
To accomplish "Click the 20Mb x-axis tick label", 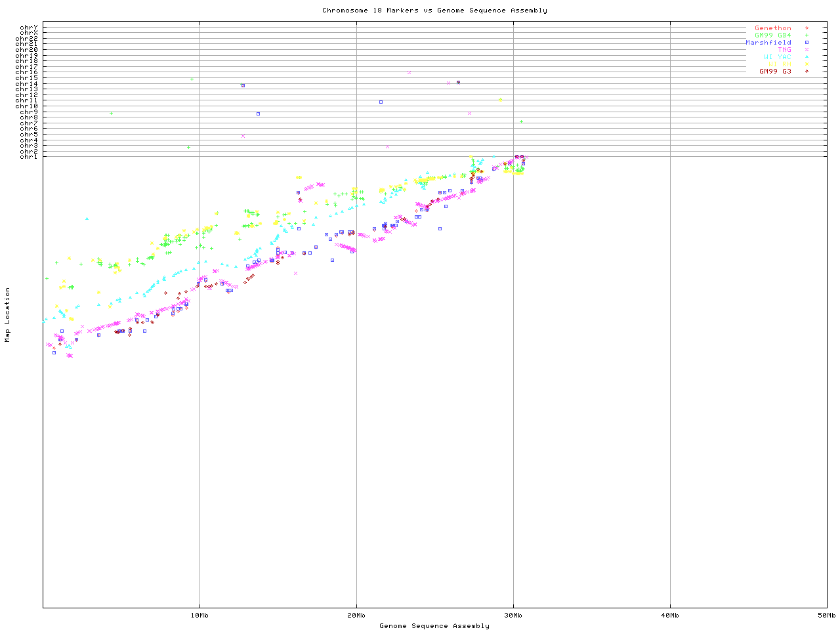I will [x=356, y=616].
